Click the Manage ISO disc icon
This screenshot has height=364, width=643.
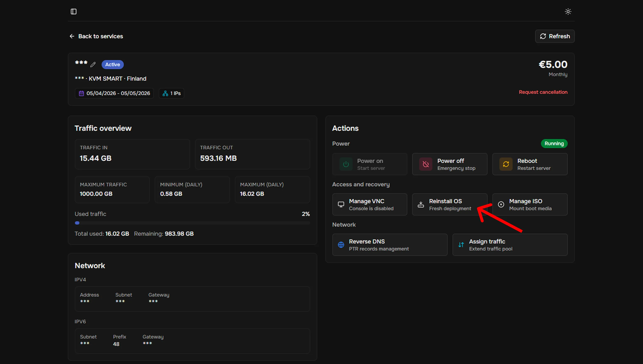pyautogui.click(x=501, y=204)
